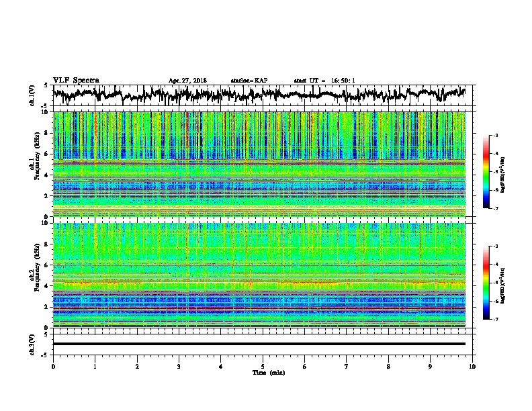Select the "start UT = 16:50:1" header text
532x411 pixels.
(324, 81)
